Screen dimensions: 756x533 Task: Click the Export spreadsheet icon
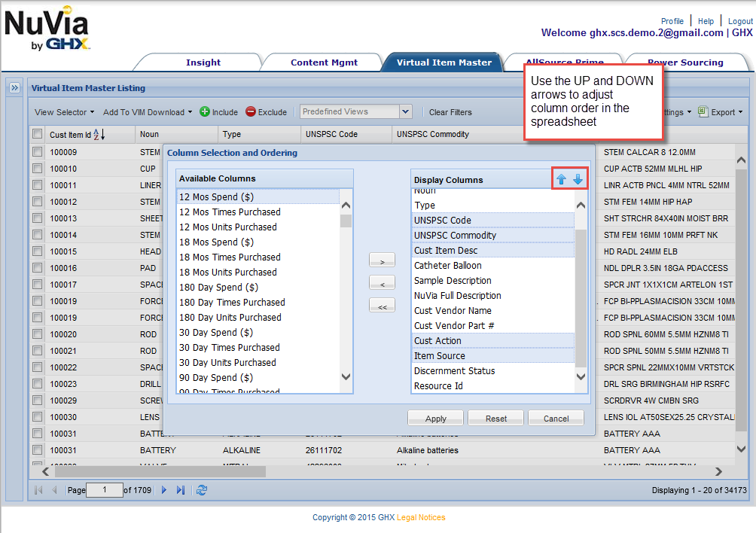[x=703, y=112]
